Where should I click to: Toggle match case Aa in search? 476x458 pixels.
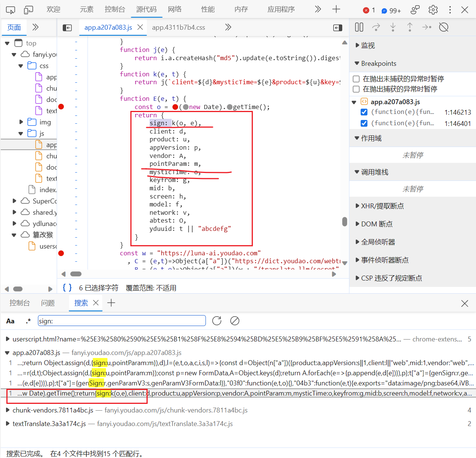[11, 321]
